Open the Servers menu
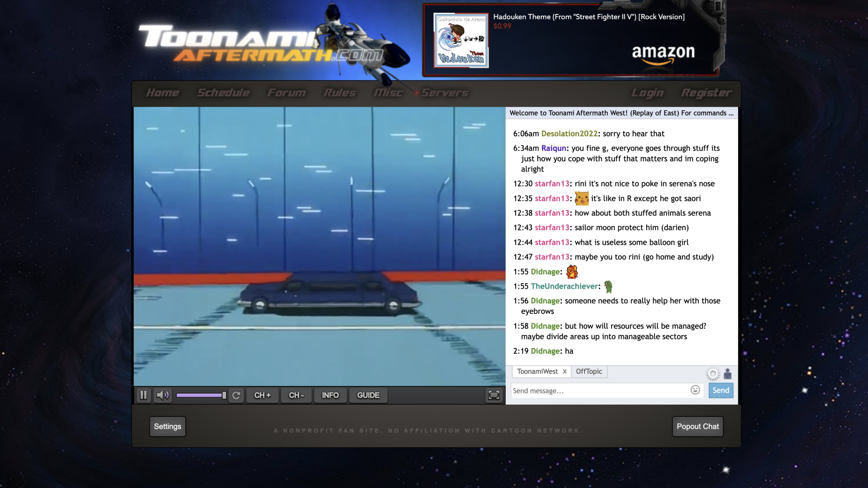This screenshot has height=488, width=868. tap(445, 93)
